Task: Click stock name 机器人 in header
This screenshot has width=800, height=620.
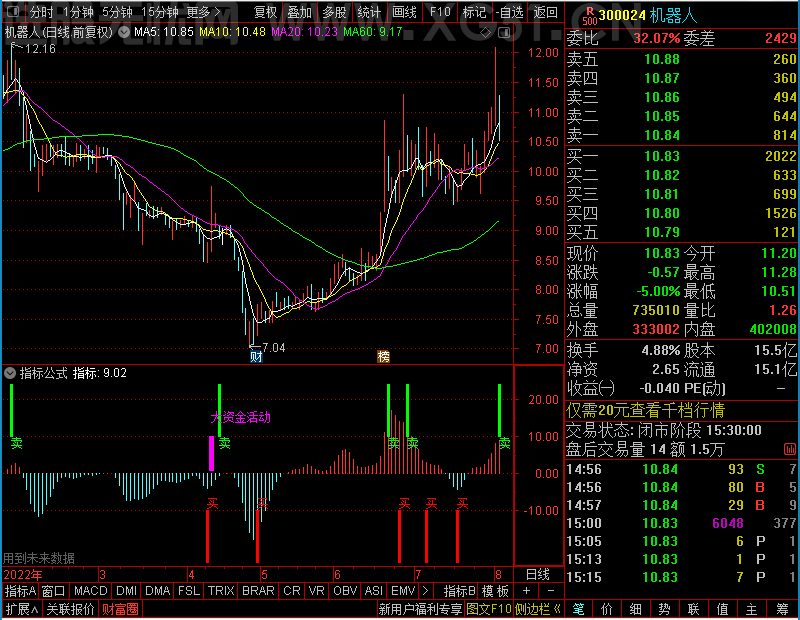Action: (x=673, y=16)
